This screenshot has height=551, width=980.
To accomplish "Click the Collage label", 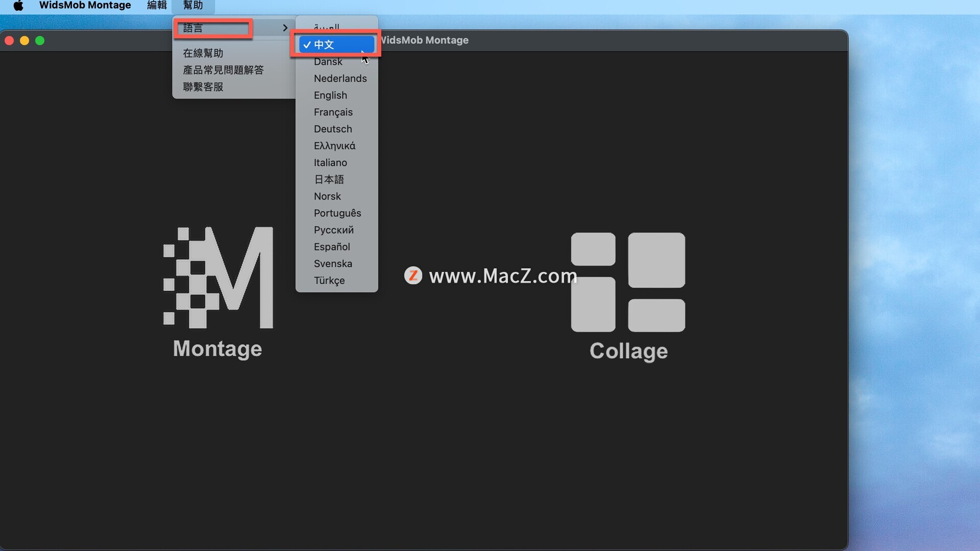I will 628,352.
